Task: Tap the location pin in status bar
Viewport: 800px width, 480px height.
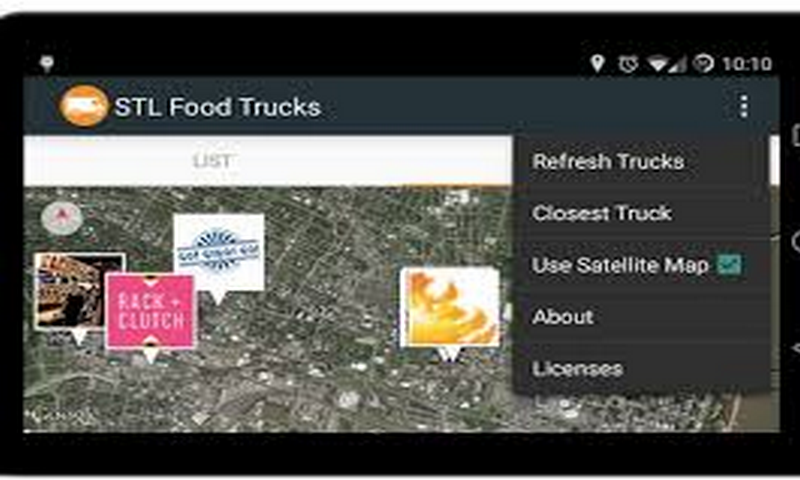Action: point(597,63)
